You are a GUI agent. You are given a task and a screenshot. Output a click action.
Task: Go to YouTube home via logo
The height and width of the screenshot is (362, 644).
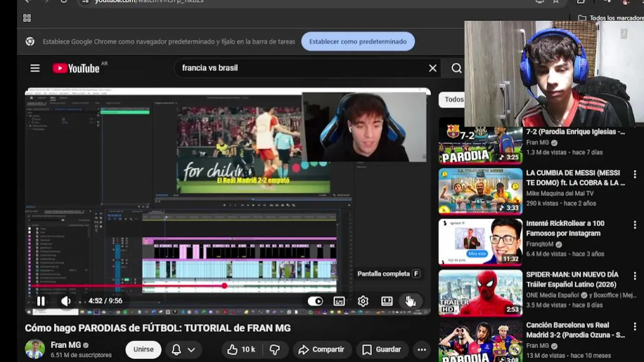[76, 68]
